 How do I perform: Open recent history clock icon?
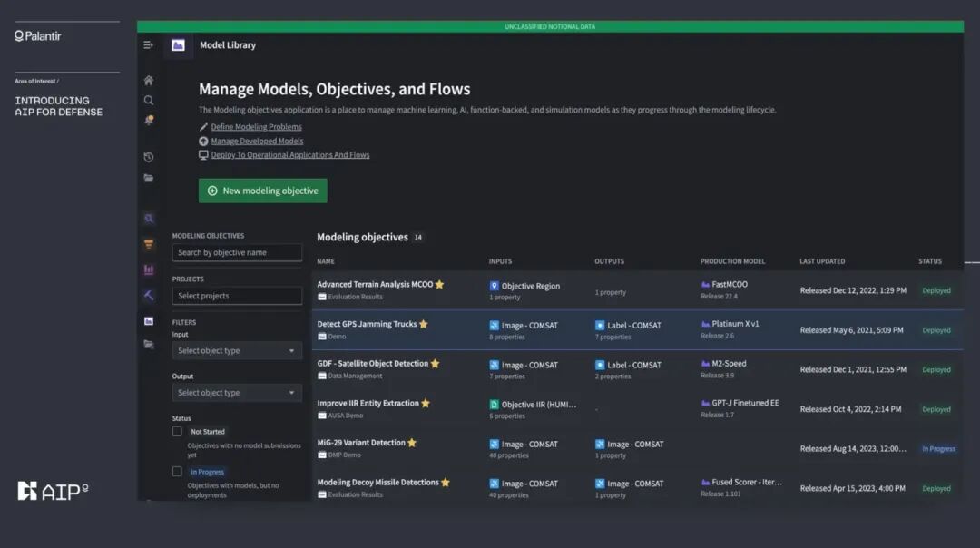coord(149,158)
